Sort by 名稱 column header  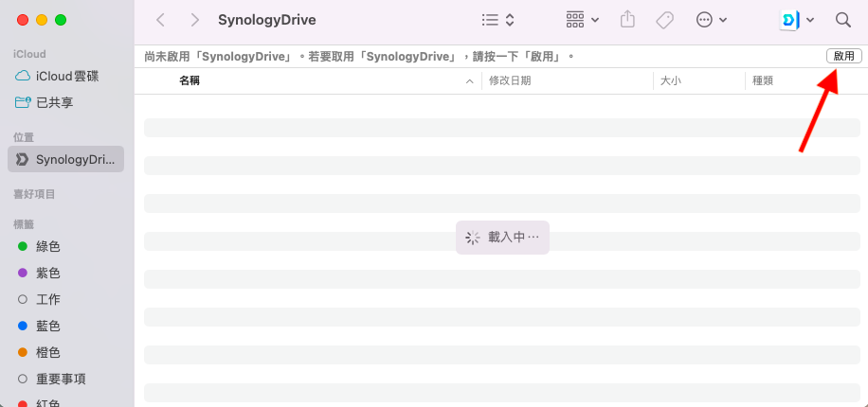(x=190, y=81)
